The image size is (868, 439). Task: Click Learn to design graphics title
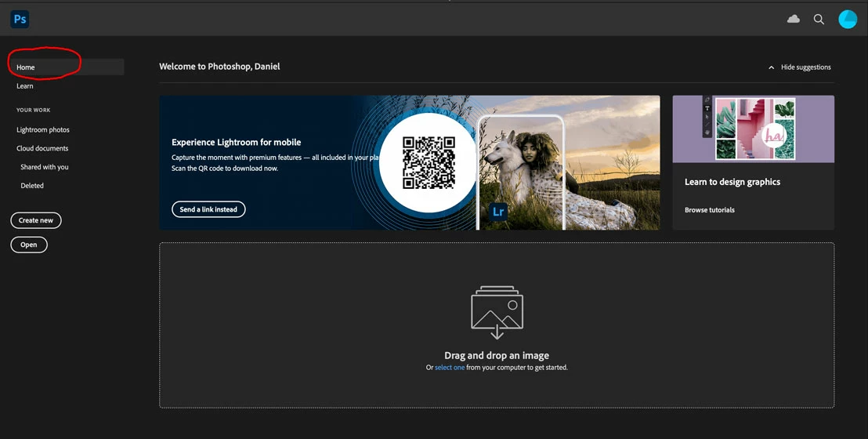pyautogui.click(x=732, y=182)
